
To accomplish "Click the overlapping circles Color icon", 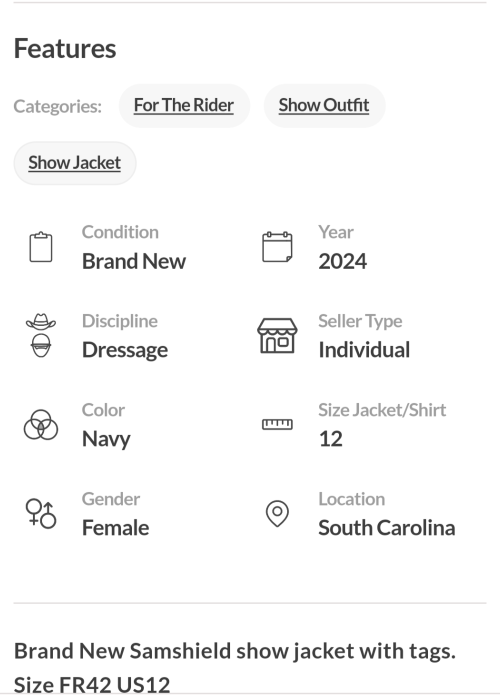I will coord(41,425).
